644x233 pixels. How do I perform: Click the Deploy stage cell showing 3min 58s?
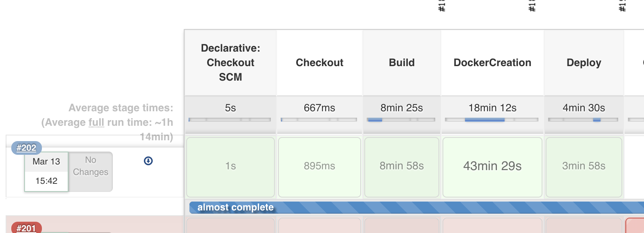(584, 166)
